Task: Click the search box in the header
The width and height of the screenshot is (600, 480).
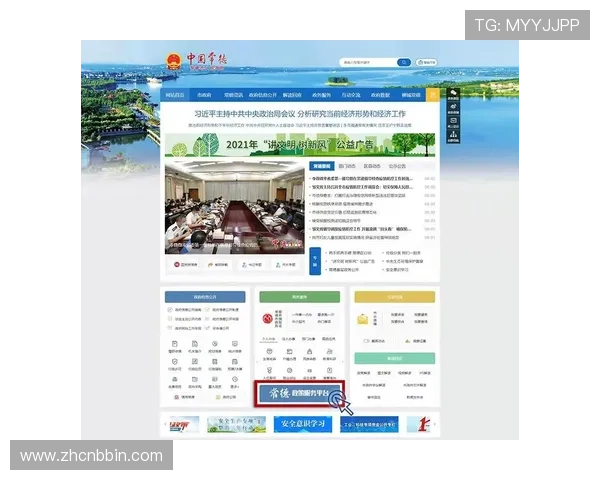Action: coord(367,62)
